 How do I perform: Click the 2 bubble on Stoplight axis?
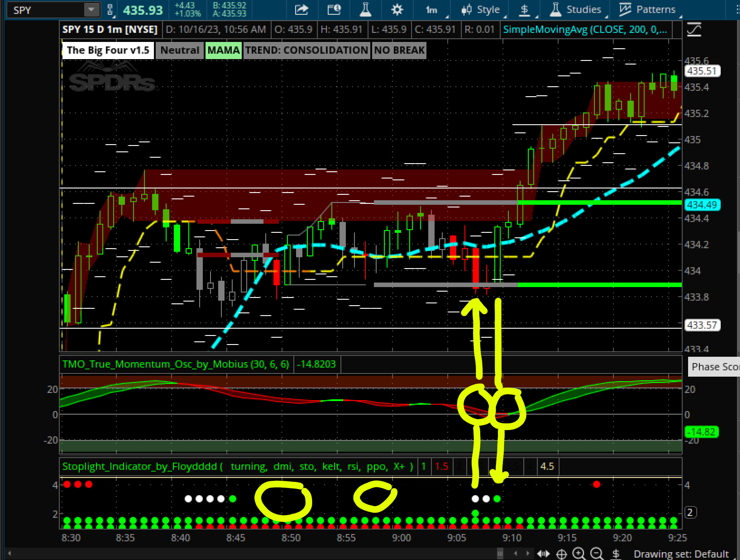click(x=690, y=512)
